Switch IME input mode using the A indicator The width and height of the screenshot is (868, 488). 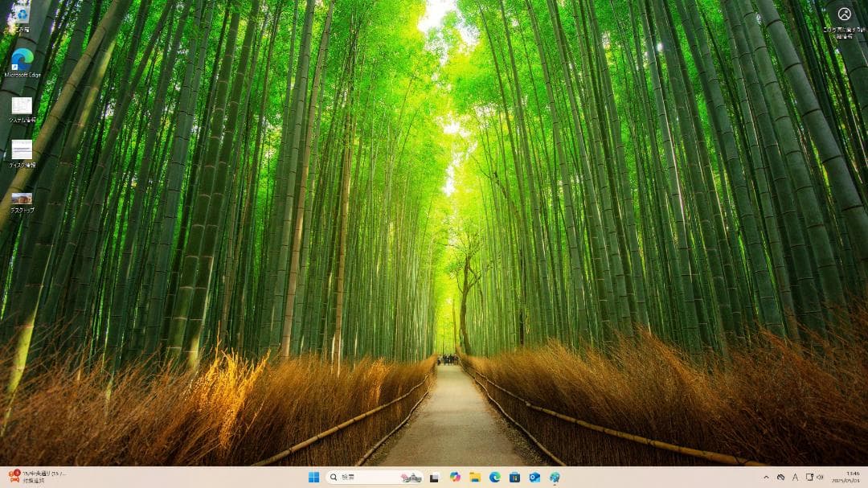click(796, 476)
